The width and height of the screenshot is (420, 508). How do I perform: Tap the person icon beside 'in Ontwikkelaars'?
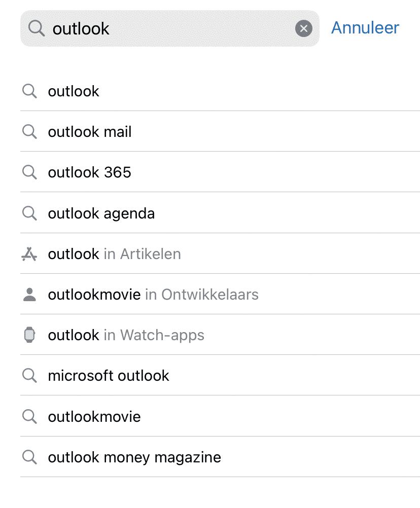pyautogui.click(x=29, y=295)
